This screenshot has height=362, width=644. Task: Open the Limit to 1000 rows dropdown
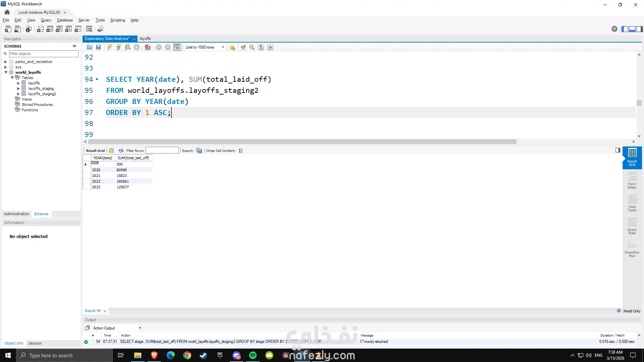(x=223, y=47)
